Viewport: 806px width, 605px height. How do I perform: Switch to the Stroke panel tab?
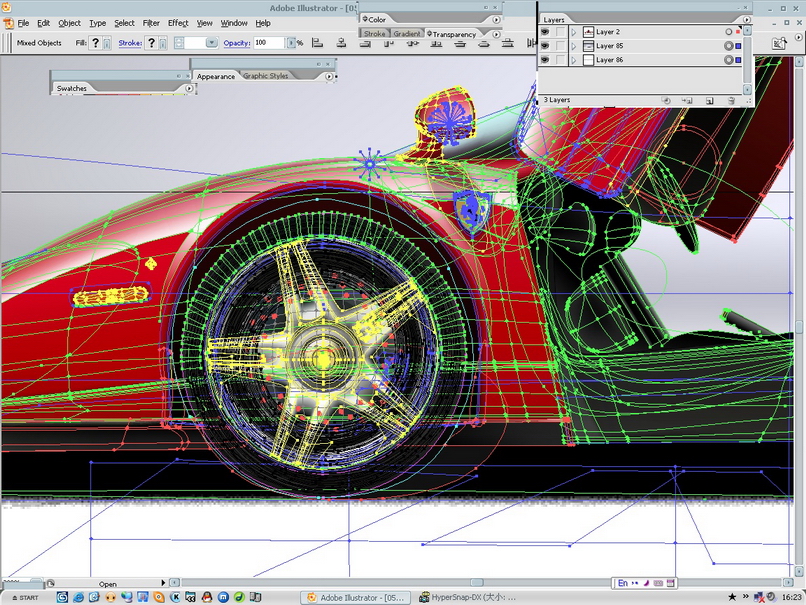(374, 33)
